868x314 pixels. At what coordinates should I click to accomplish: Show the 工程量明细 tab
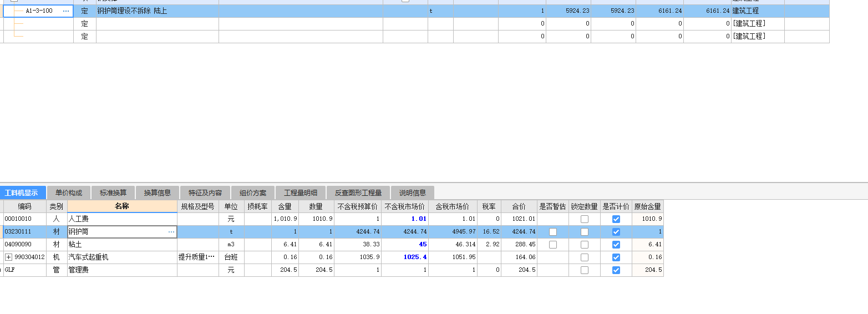point(301,193)
